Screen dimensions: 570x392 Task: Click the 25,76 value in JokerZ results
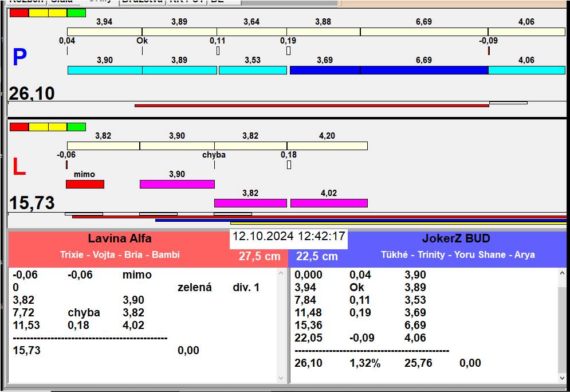click(x=418, y=363)
